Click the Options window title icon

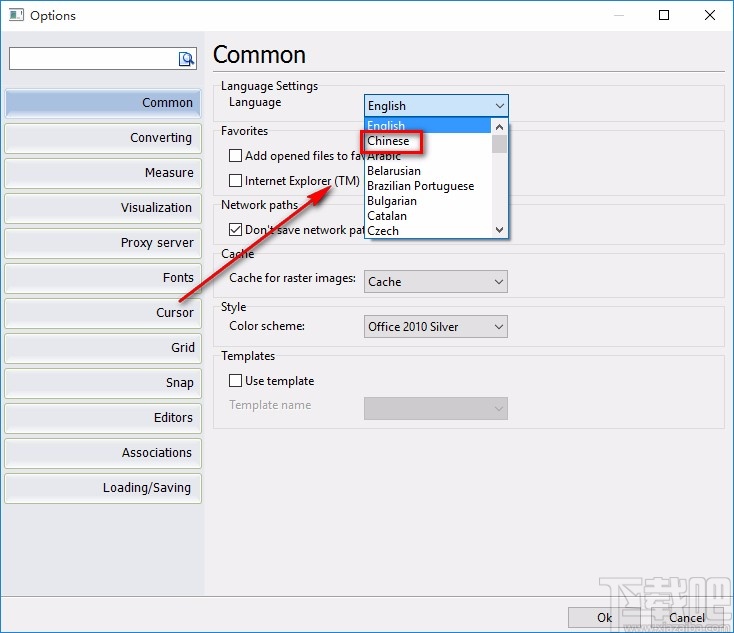coord(16,15)
